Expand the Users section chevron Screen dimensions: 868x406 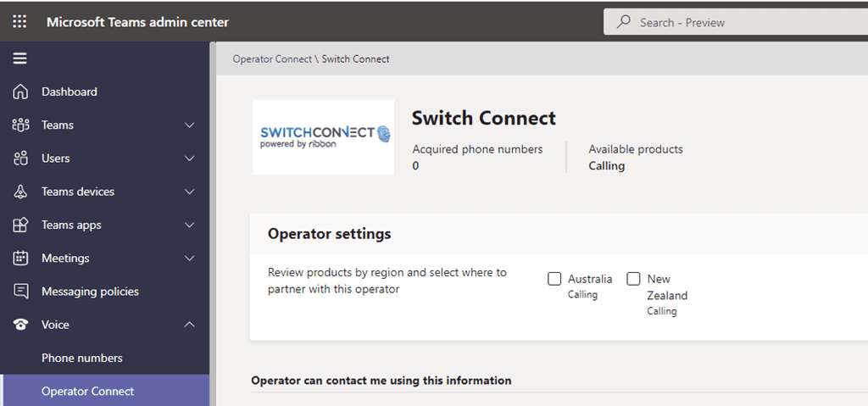(190, 159)
